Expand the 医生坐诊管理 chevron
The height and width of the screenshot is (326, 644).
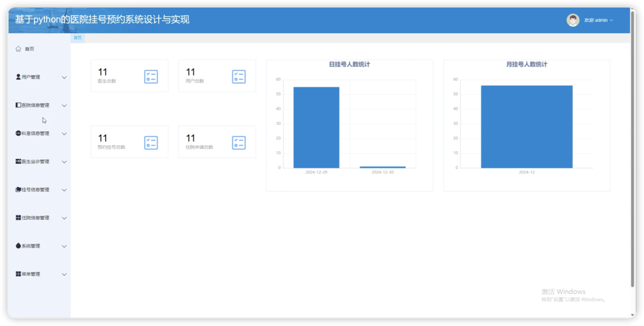(x=64, y=162)
